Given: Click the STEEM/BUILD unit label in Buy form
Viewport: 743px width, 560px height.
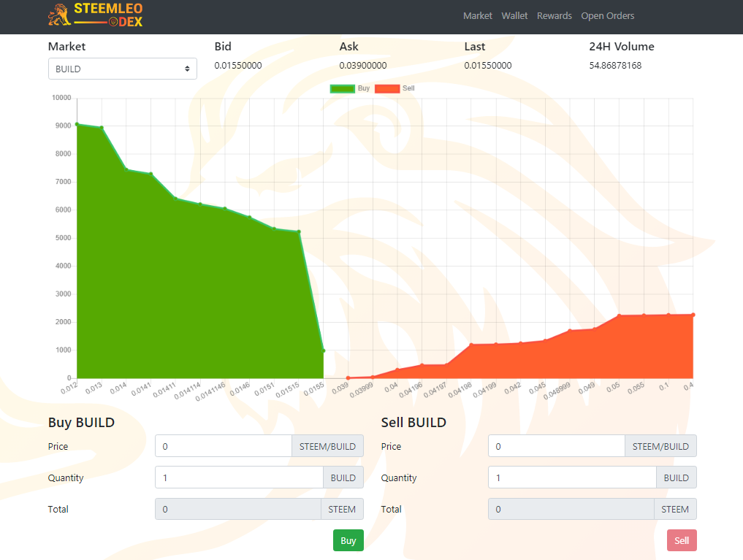Looking at the screenshot, I should coord(327,446).
